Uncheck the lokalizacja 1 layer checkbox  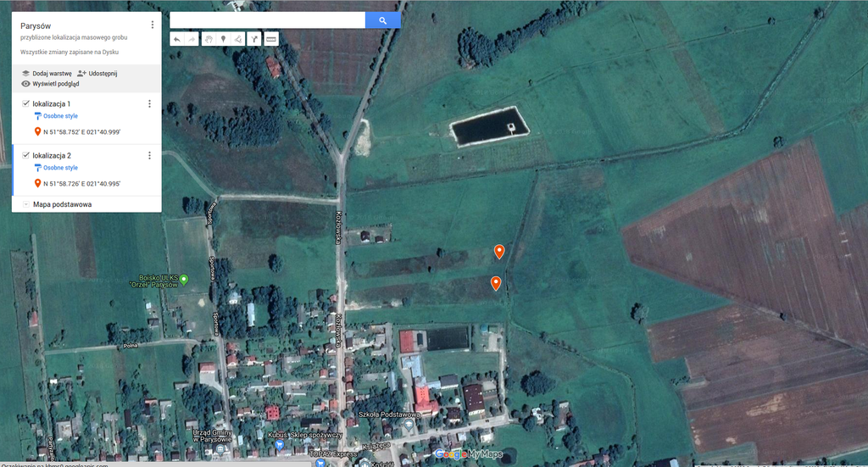25,103
